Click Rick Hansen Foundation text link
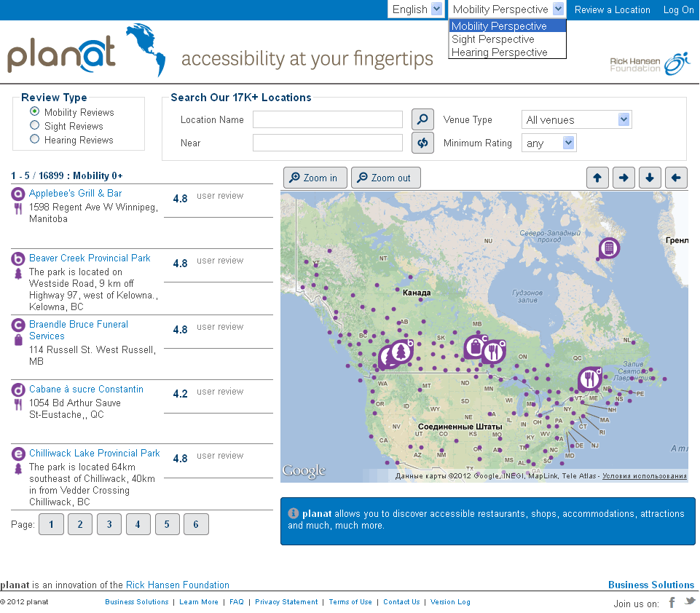Image resolution: width=700 pixels, height=613 pixels. point(177,585)
